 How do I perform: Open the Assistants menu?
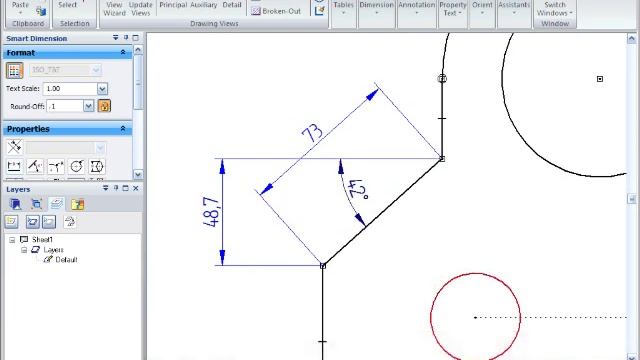(514, 8)
